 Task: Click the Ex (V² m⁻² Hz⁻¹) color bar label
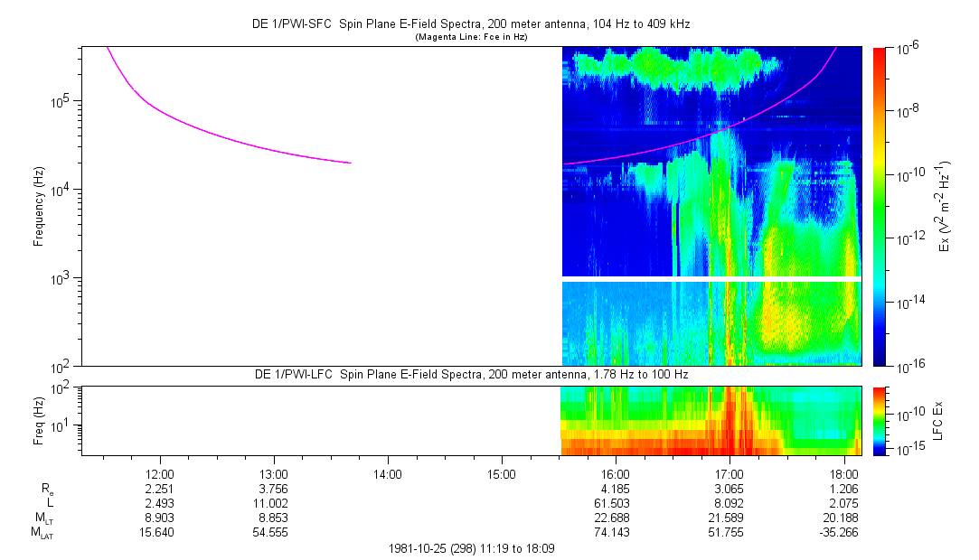tap(945, 206)
